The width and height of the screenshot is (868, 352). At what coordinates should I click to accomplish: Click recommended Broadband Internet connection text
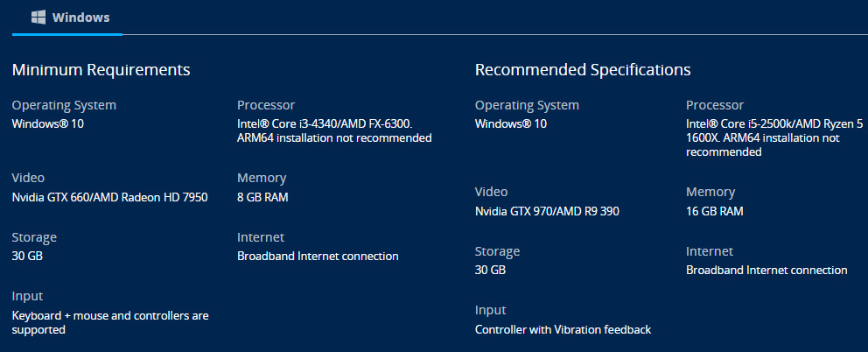pyautogui.click(x=766, y=270)
